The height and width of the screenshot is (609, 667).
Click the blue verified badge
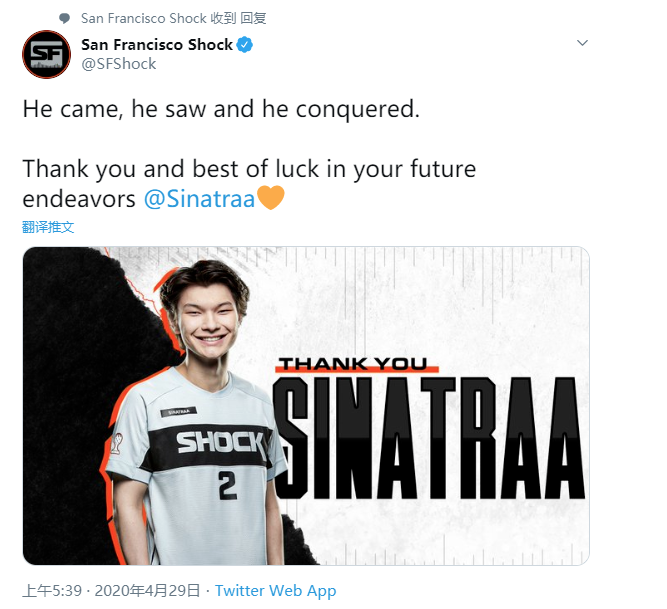pyautogui.click(x=245, y=44)
